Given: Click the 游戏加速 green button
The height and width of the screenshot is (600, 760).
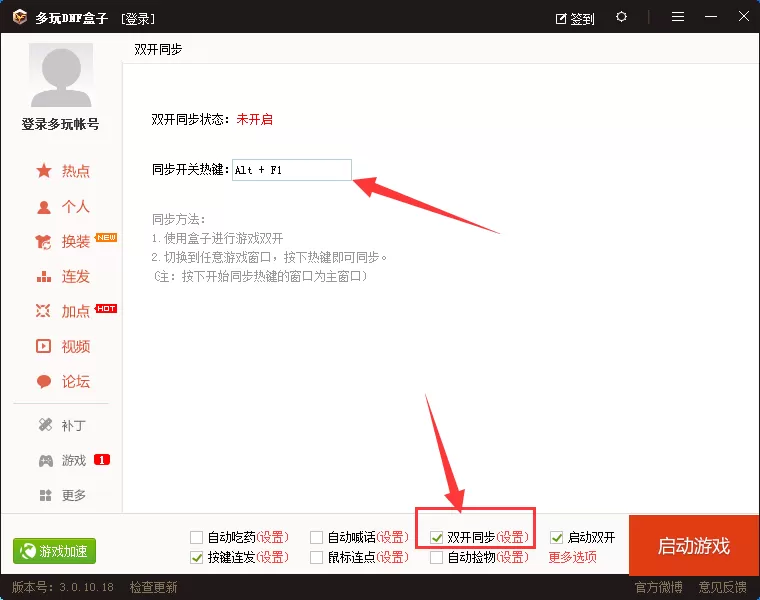Looking at the screenshot, I should [x=54, y=551].
